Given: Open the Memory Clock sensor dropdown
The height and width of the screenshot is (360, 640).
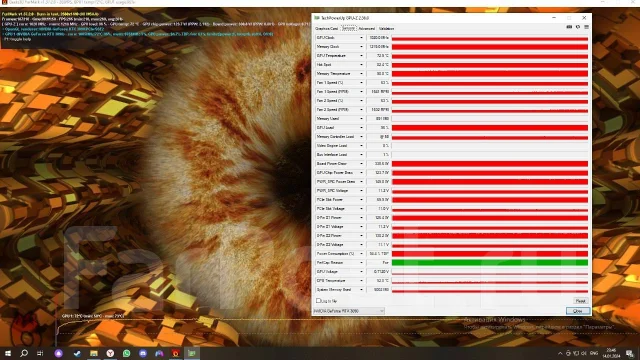Looking at the screenshot, I should point(361,47).
